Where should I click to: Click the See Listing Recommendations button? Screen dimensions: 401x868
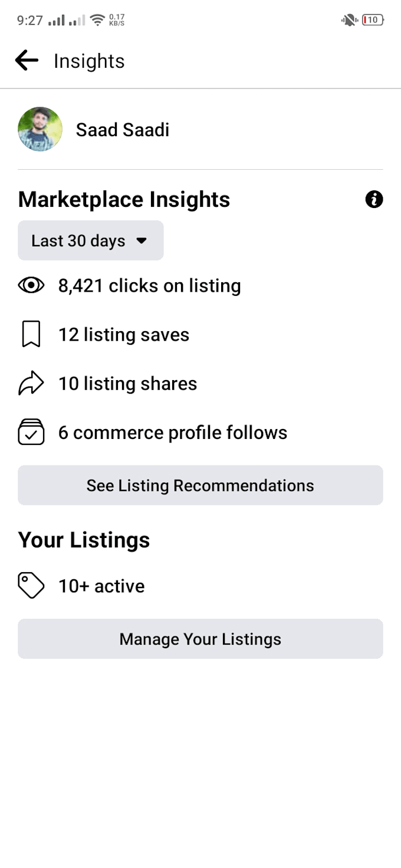(200, 485)
